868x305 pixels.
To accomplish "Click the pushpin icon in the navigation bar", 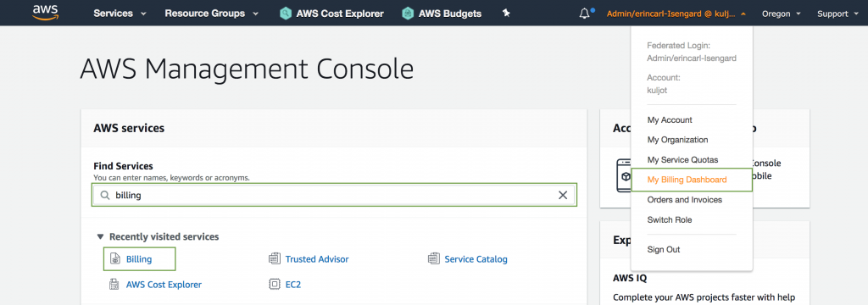I will pyautogui.click(x=506, y=14).
